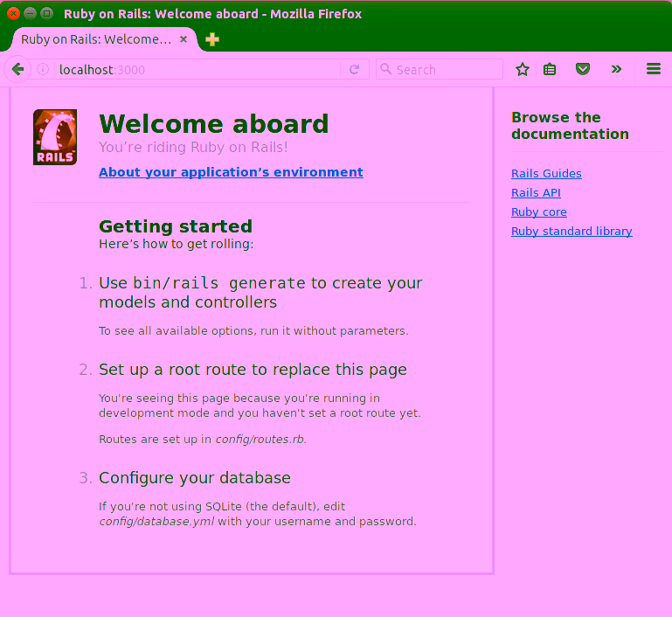This screenshot has height=617, width=672.
Task: Minimize the Firefox window
Action: click(x=30, y=13)
